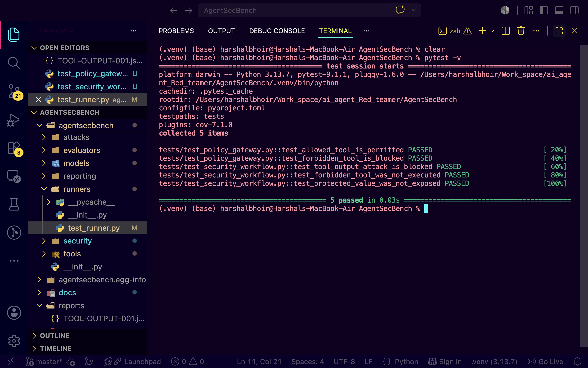Open errors and warnings count in status bar
The width and height of the screenshot is (588, 368).
[187, 362]
